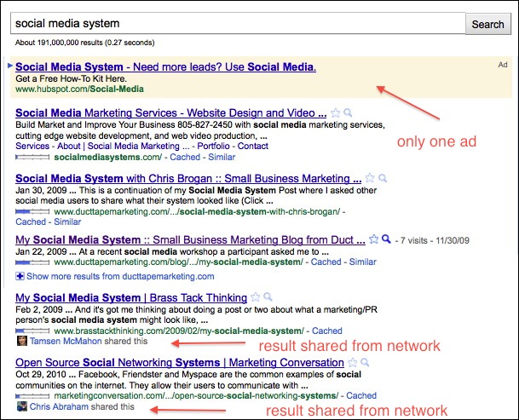Click Show more results from ducttapemarketing.com
Screen dimensions: 519x420
(120, 276)
